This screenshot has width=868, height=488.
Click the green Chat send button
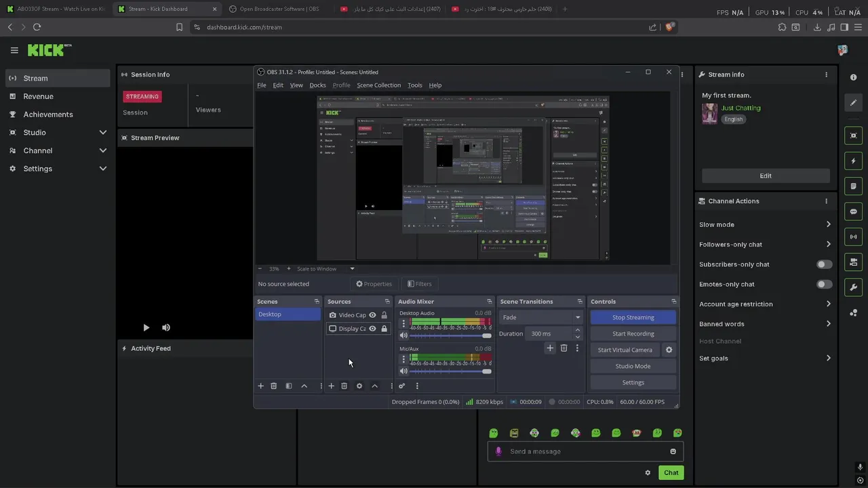coord(671,472)
